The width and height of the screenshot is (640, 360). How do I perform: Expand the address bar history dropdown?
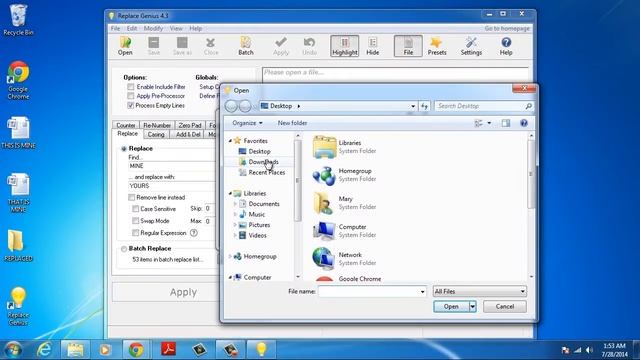click(413, 106)
